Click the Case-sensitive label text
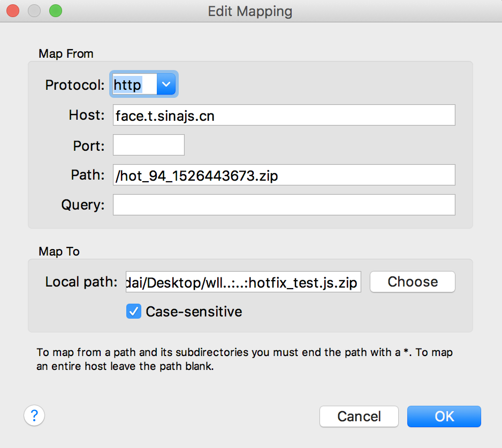Image resolution: width=502 pixels, height=448 pixels. click(x=194, y=311)
